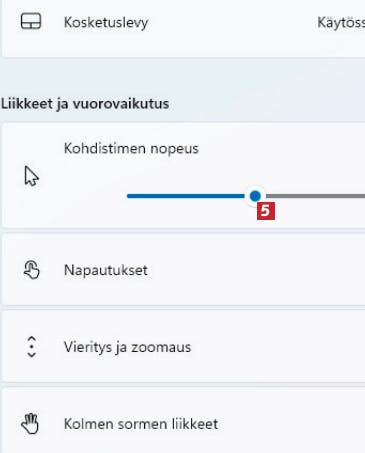The image size is (365, 453).
Task: Click the Kosketuslevy text label
Action: coord(106,23)
